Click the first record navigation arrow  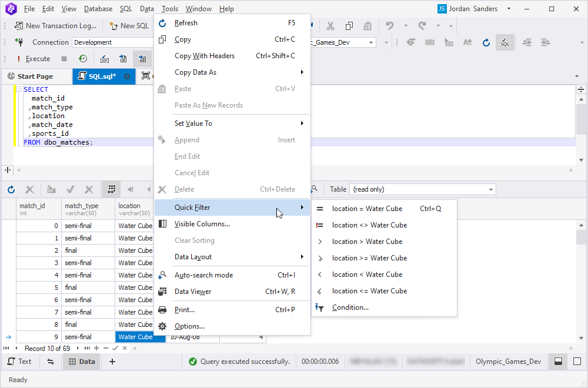coord(6,348)
